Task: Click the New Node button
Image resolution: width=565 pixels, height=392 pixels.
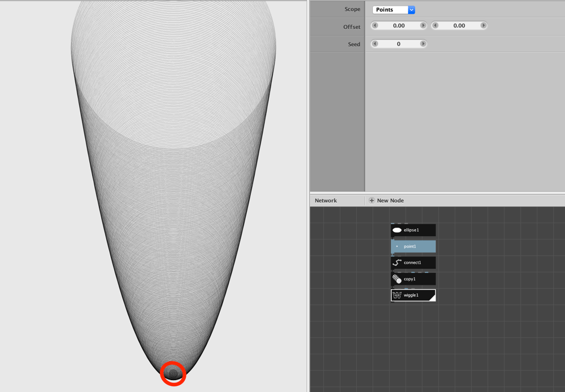Action: pos(386,201)
